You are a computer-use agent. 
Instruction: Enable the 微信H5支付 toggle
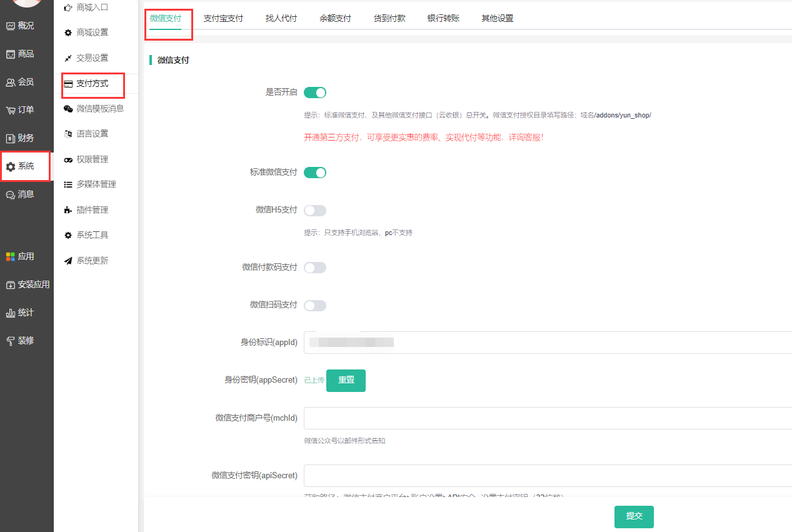315,211
